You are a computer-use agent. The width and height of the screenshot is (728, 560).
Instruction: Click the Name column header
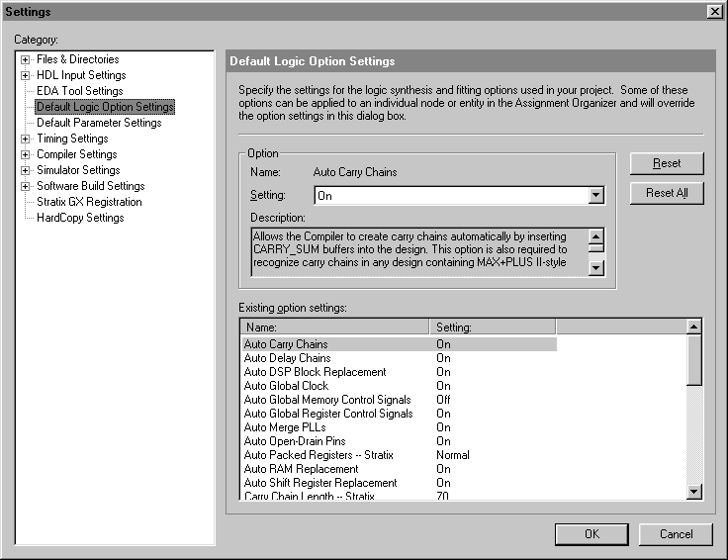334,327
